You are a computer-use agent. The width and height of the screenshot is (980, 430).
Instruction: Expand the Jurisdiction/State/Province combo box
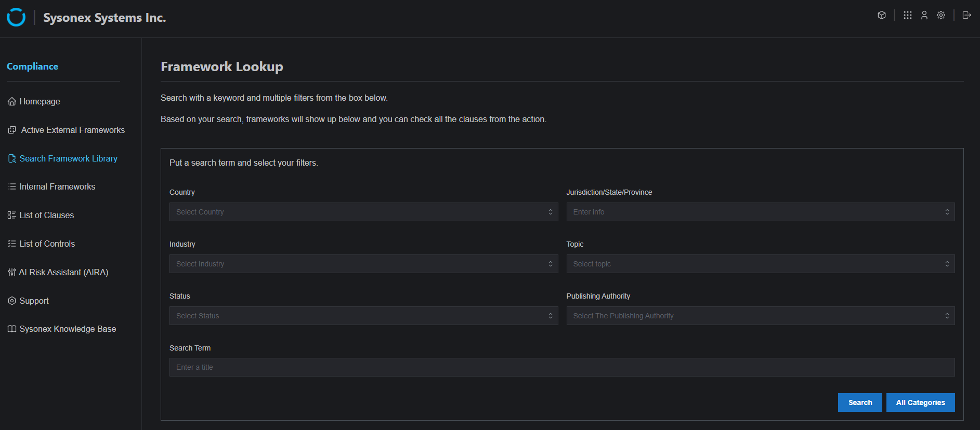(760, 212)
